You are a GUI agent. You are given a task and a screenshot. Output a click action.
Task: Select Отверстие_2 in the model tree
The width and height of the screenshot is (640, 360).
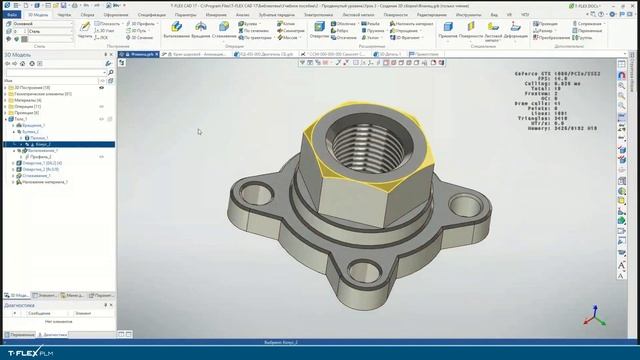point(37,169)
